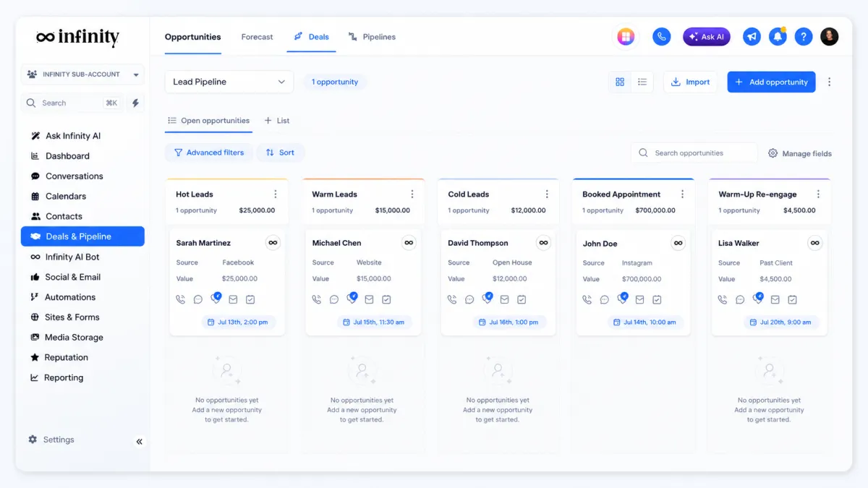Call Sarah Martinez using phone icon

180,299
